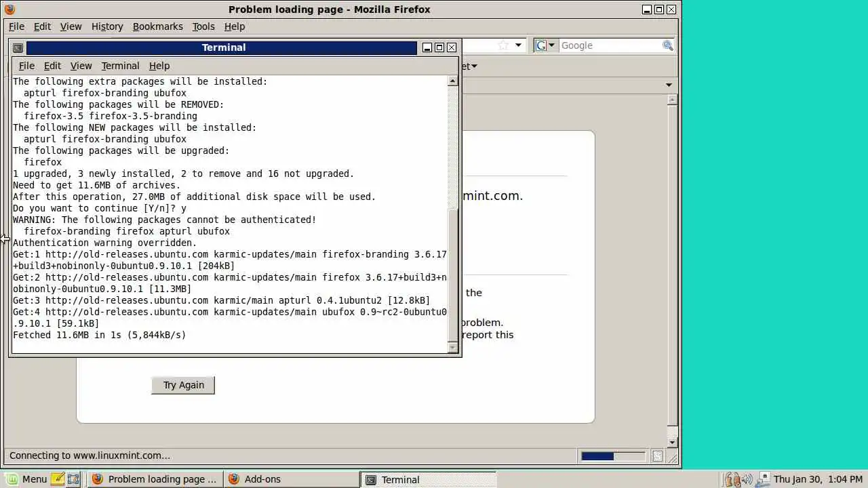The height and width of the screenshot is (488, 868).
Task: Close the Terminal window
Action: (x=452, y=47)
